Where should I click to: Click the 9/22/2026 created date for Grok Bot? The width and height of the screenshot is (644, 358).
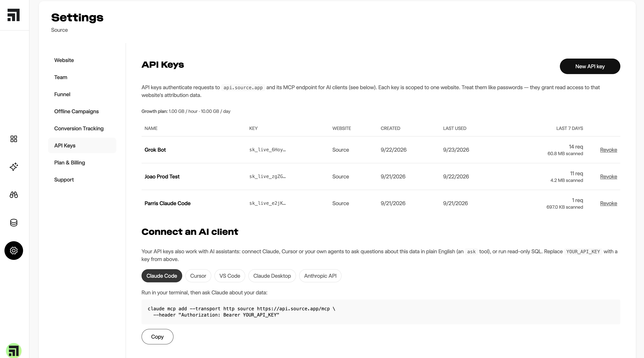[x=394, y=150]
